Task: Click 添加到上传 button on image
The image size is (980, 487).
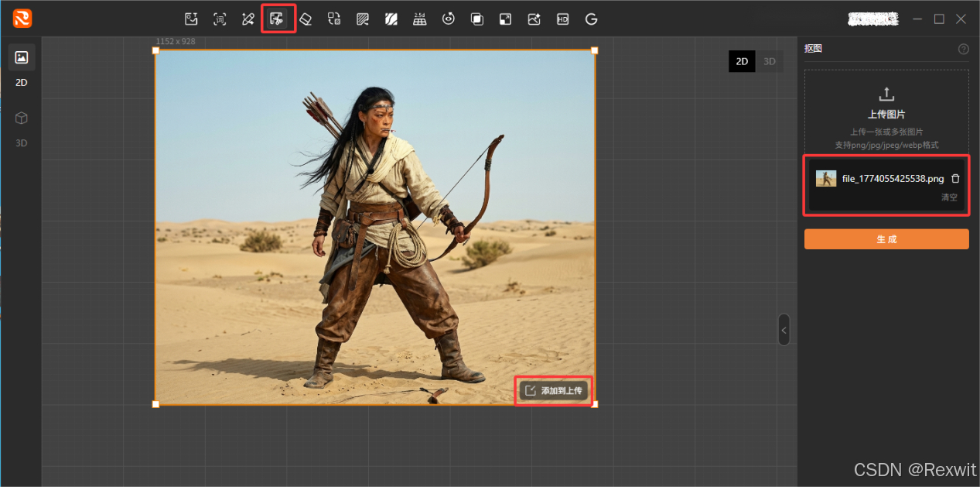Action: click(554, 391)
